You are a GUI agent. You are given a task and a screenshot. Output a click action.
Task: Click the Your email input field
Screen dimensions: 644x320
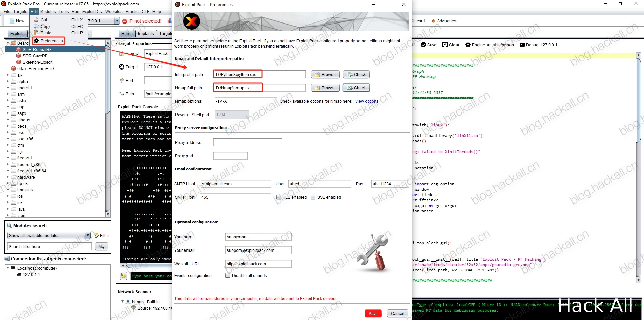(259, 250)
